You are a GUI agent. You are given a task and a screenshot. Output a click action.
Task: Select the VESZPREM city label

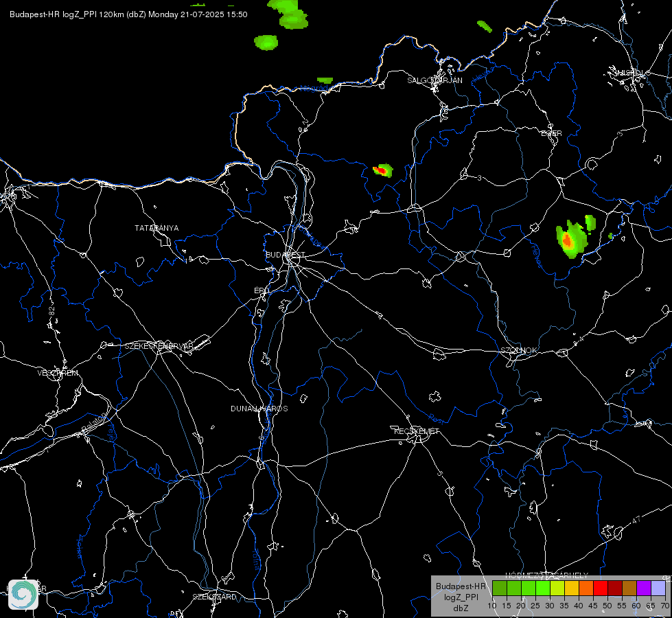click(x=58, y=373)
